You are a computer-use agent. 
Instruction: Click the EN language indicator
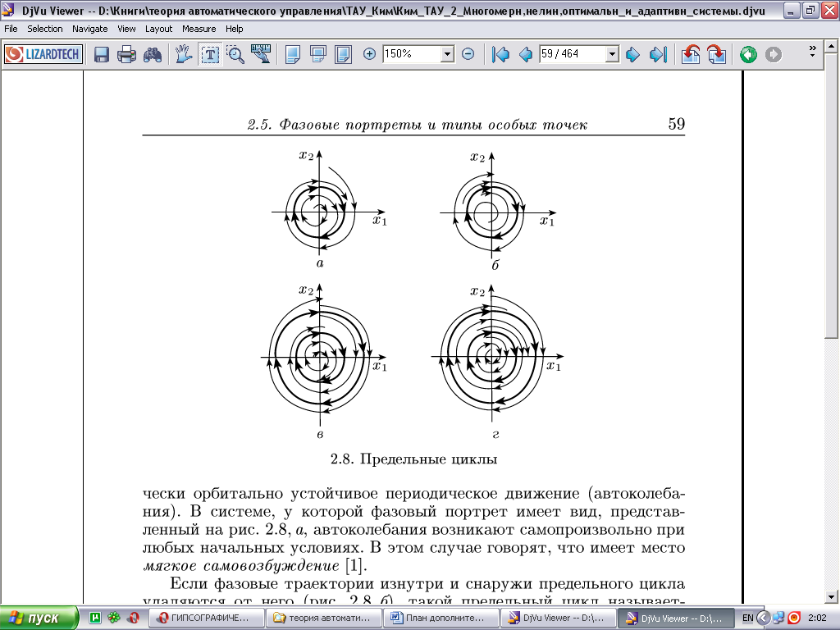(x=748, y=618)
